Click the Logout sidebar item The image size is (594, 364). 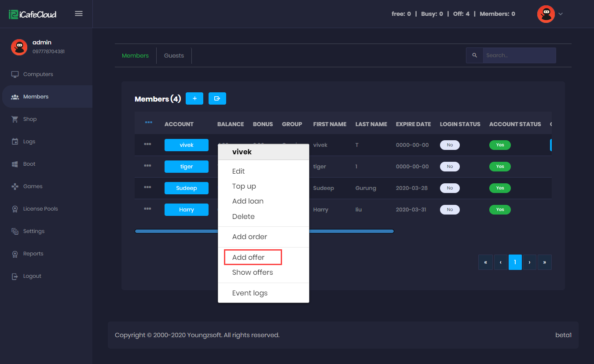coord(32,276)
